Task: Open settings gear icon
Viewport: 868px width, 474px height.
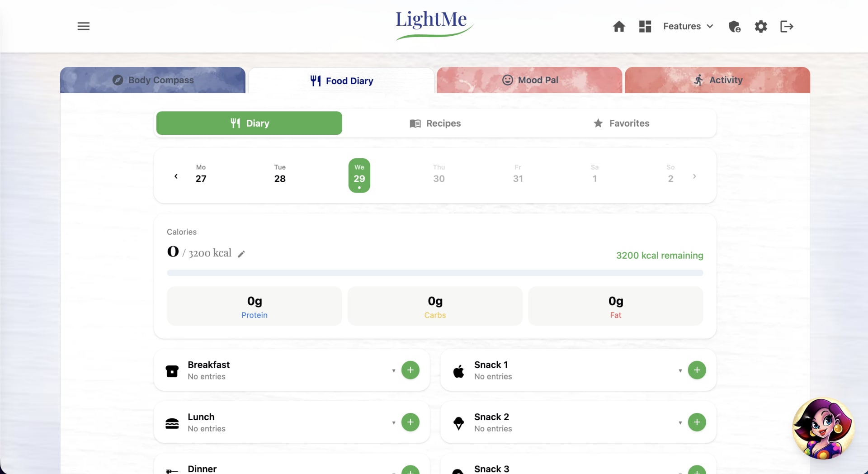Action: tap(761, 26)
